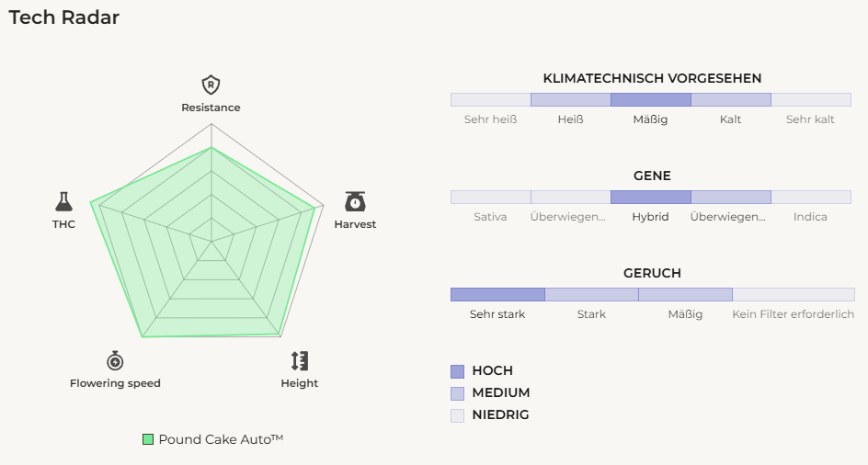
Task: Click the Kein Filter erforderlich segment
Action: [793, 294]
